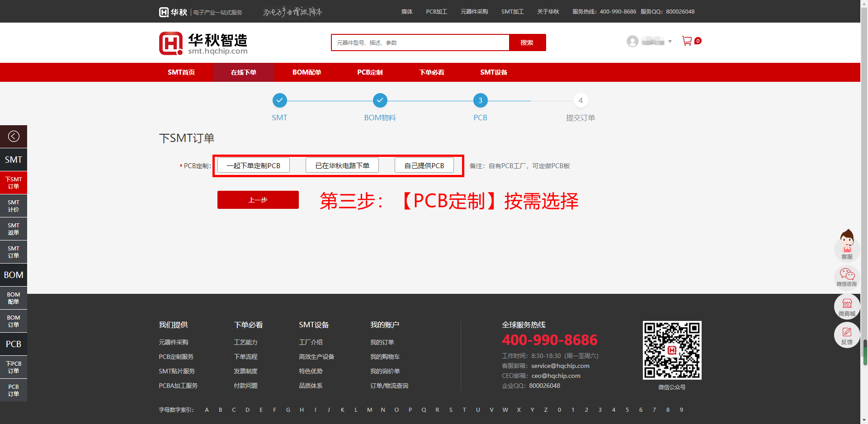Click the user avatar icon
Image resolution: width=868 pixels, height=424 pixels.
(x=632, y=42)
